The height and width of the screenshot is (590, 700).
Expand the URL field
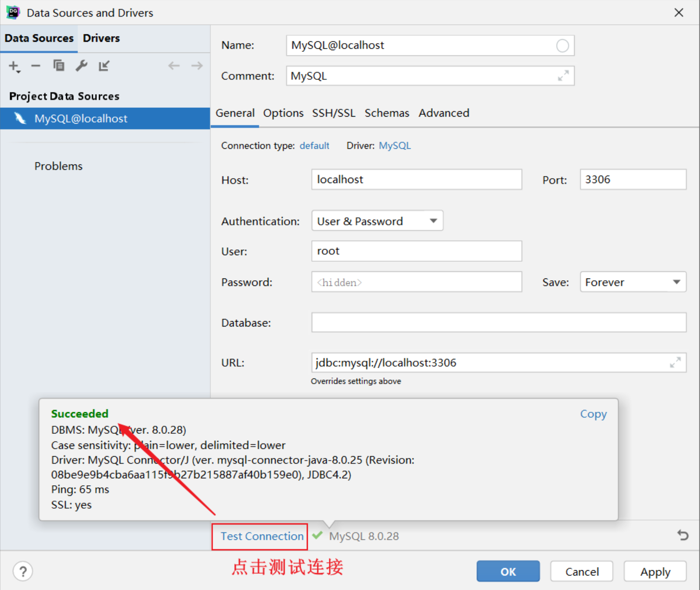[675, 363]
